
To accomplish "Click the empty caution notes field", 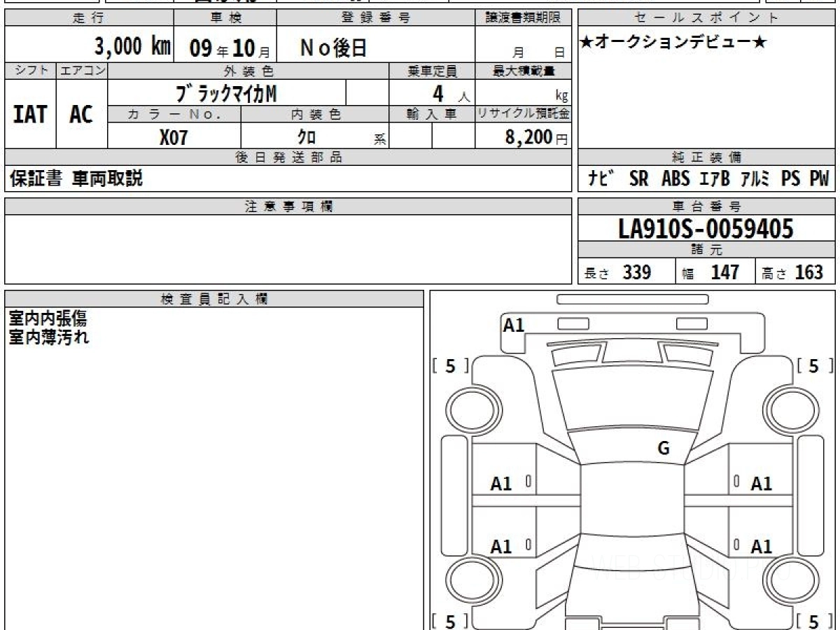I will pyautogui.click(x=288, y=249).
